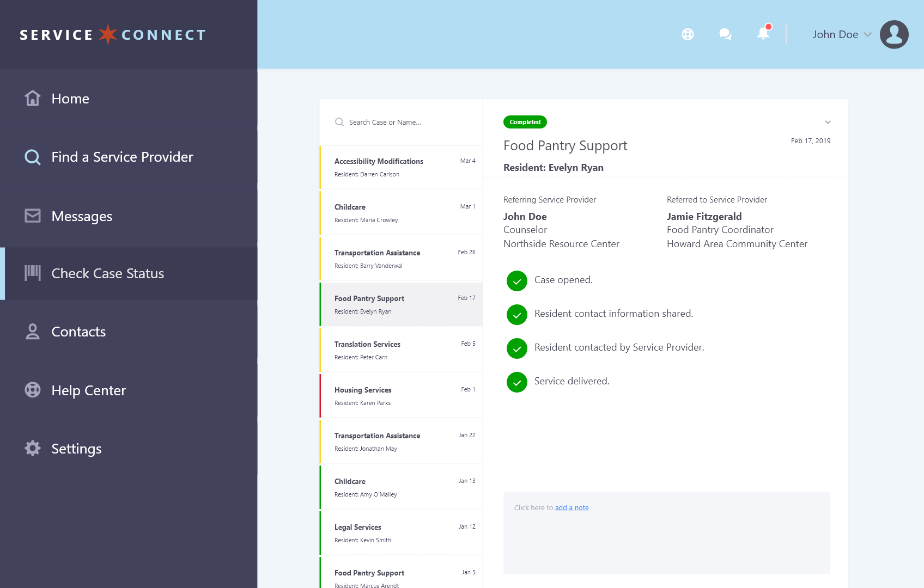Click the check beside Service delivered
Screen dimensions: 924x588
(517, 382)
